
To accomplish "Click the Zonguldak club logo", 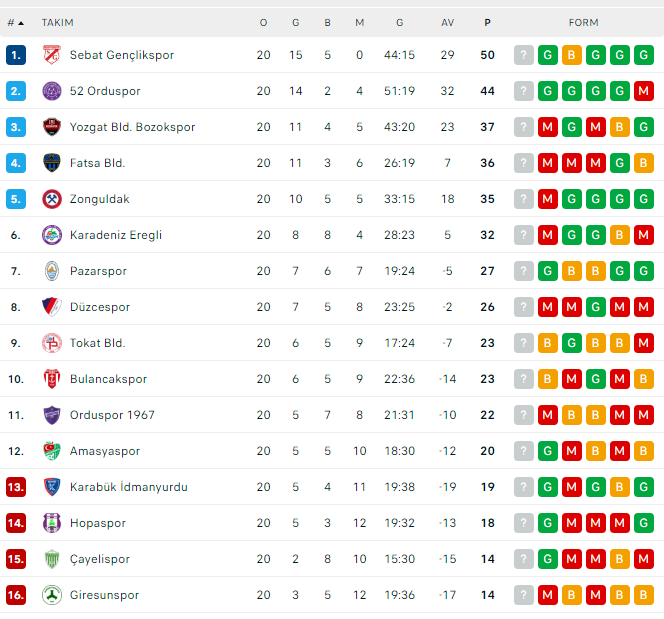I will click(52, 199).
